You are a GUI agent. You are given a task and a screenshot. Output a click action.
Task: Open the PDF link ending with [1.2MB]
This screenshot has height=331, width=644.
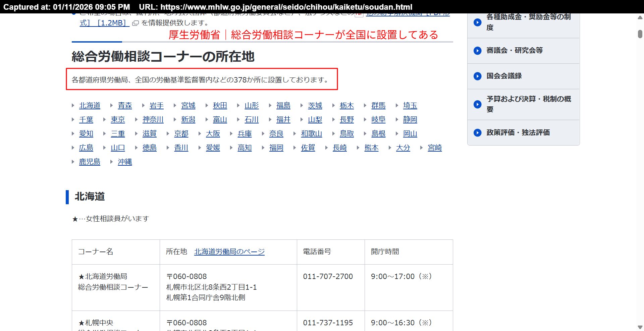(x=104, y=23)
